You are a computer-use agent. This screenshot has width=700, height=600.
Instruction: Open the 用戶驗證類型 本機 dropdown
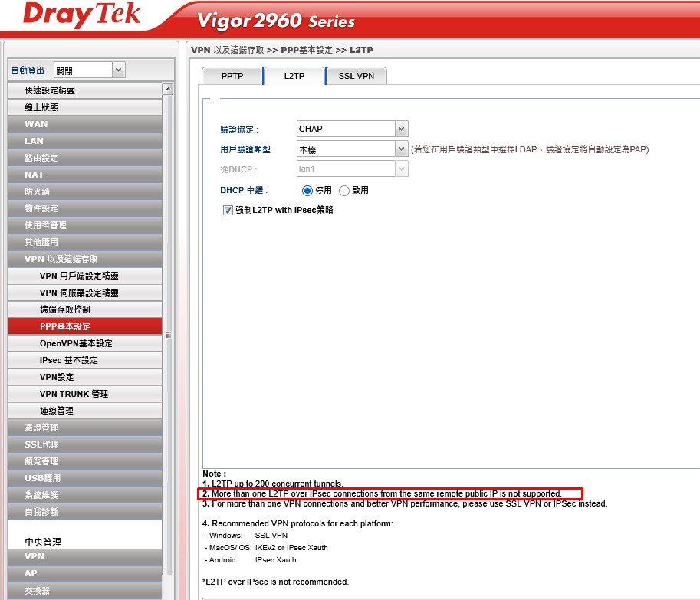click(x=352, y=149)
